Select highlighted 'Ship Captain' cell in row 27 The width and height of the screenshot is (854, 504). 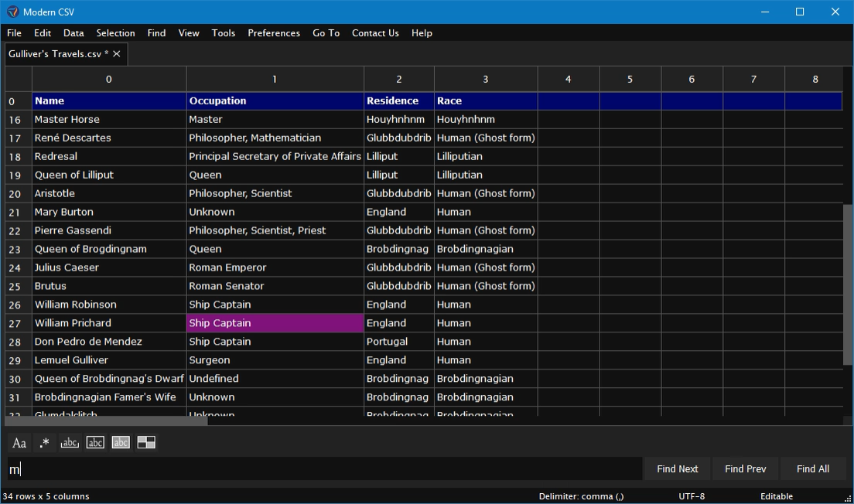click(275, 323)
